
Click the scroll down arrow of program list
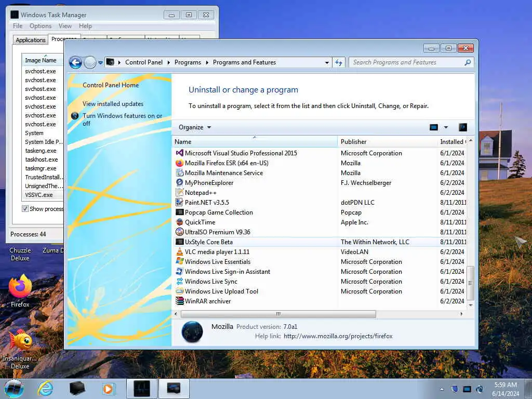pos(471,305)
